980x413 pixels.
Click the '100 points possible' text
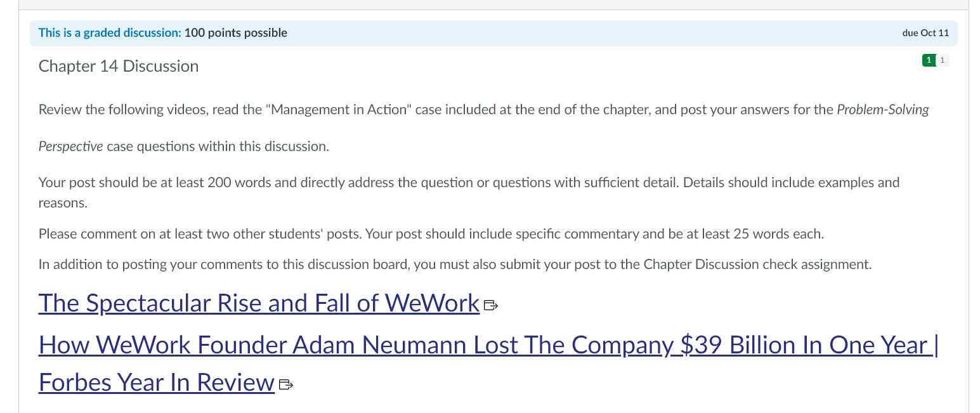(235, 32)
